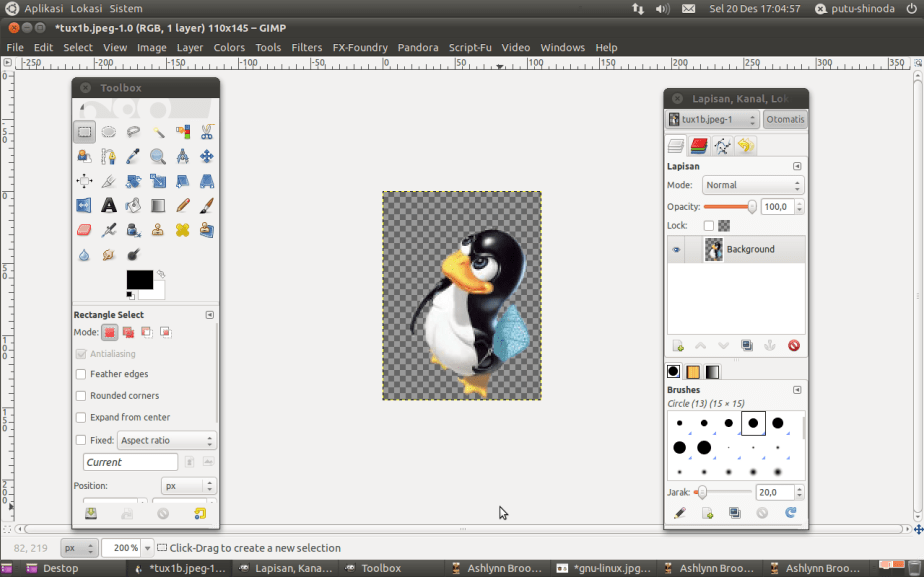
Task: Set selection mode to Subtract from selection
Action: [x=147, y=332]
